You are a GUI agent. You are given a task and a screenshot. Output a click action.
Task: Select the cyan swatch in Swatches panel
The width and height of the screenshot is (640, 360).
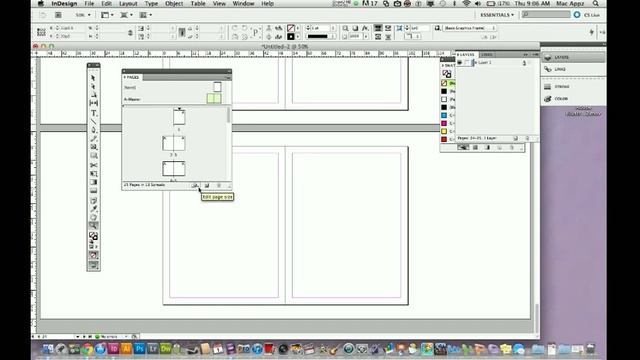(x=444, y=116)
